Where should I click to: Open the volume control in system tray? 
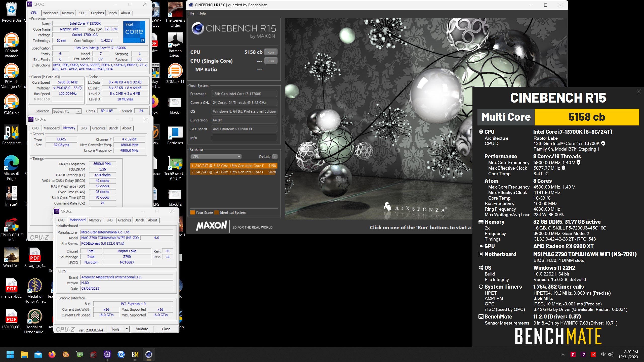click(611, 354)
